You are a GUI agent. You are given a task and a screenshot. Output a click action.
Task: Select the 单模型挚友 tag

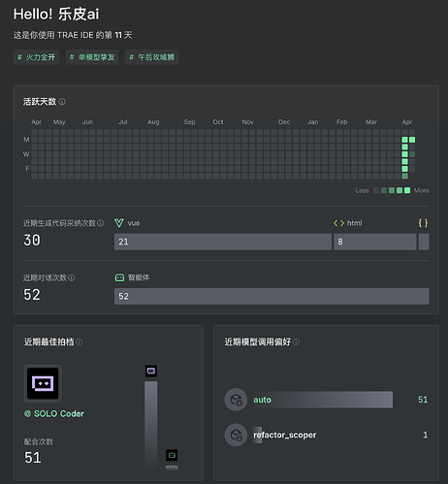coord(92,57)
